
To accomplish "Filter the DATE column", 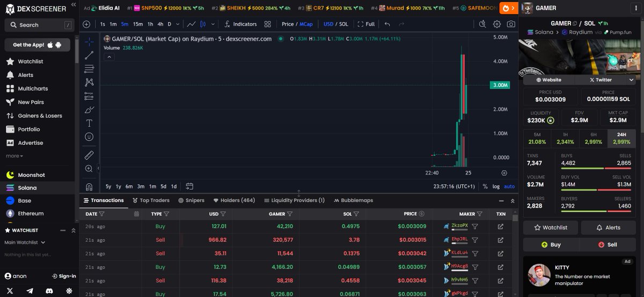I will pyautogui.click(x=102, y=214).
